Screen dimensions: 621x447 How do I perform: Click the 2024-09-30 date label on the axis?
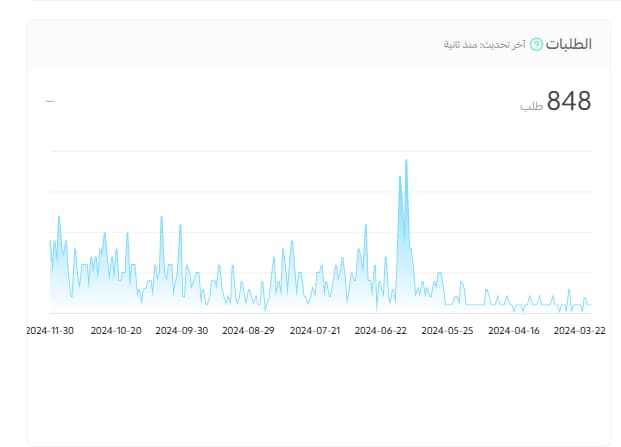coord(182,330)
